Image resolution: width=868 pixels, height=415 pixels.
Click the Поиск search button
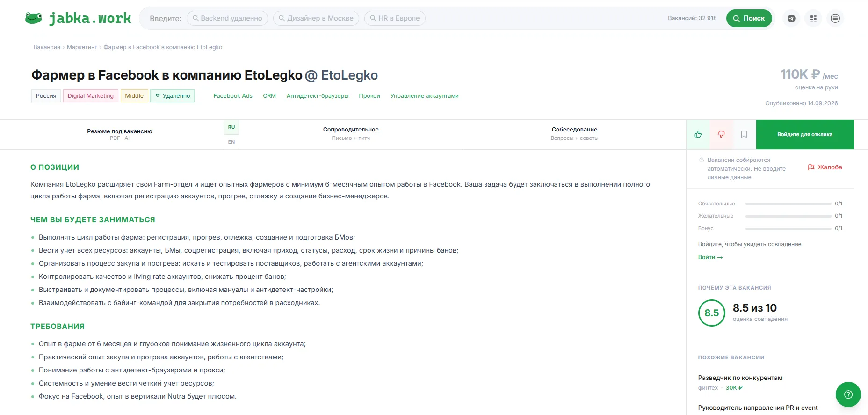click(x=749, y=18)
